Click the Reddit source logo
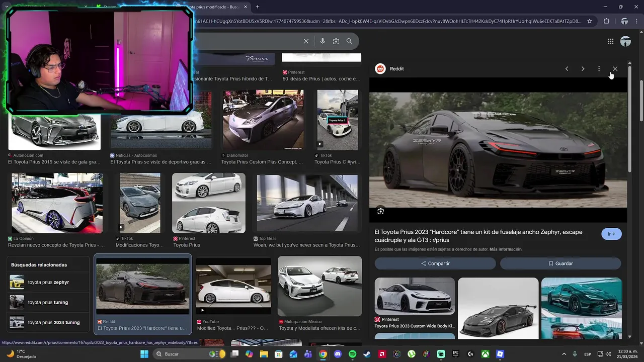The width and height of the screenshot is (644, 362). point(380,69)
